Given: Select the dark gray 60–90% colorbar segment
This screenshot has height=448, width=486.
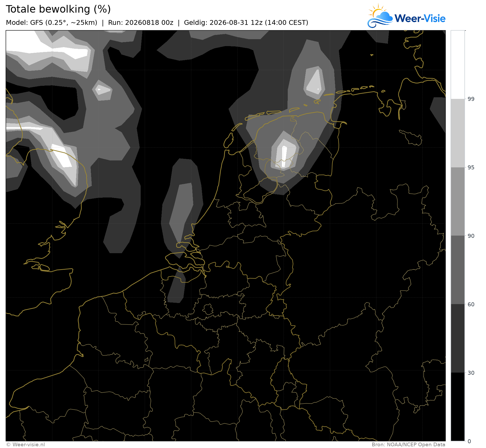Looking at the screenshot, I should [x=458, y=270].
